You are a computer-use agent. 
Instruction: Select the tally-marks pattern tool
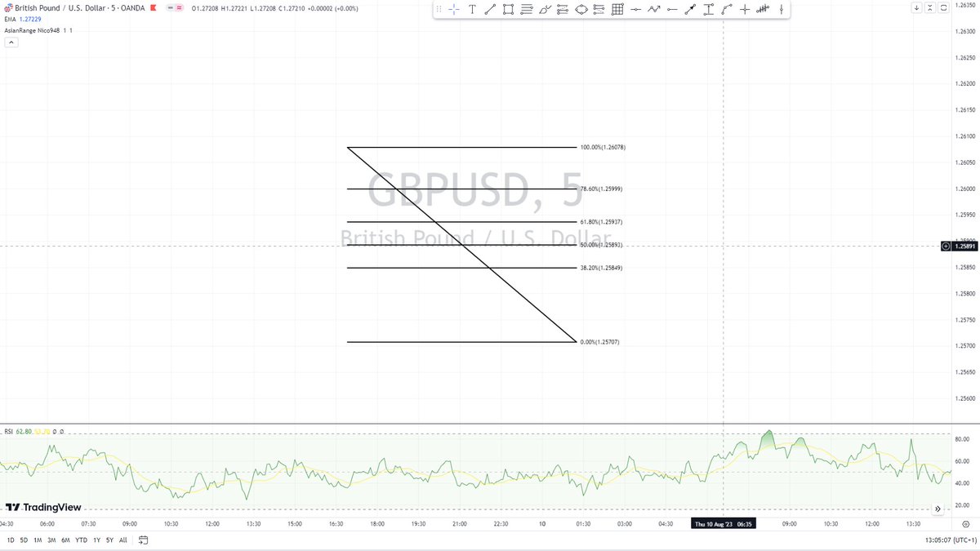764,10
